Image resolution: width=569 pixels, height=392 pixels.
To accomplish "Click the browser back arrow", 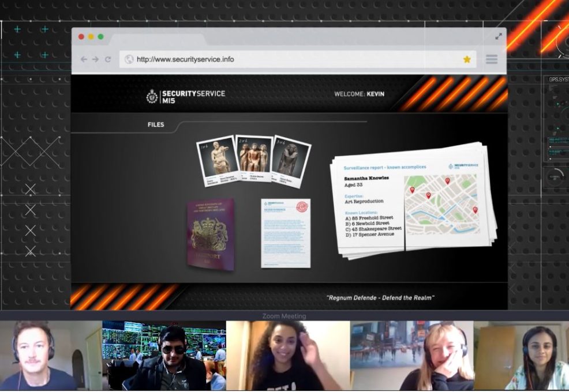I will (84, 59).
